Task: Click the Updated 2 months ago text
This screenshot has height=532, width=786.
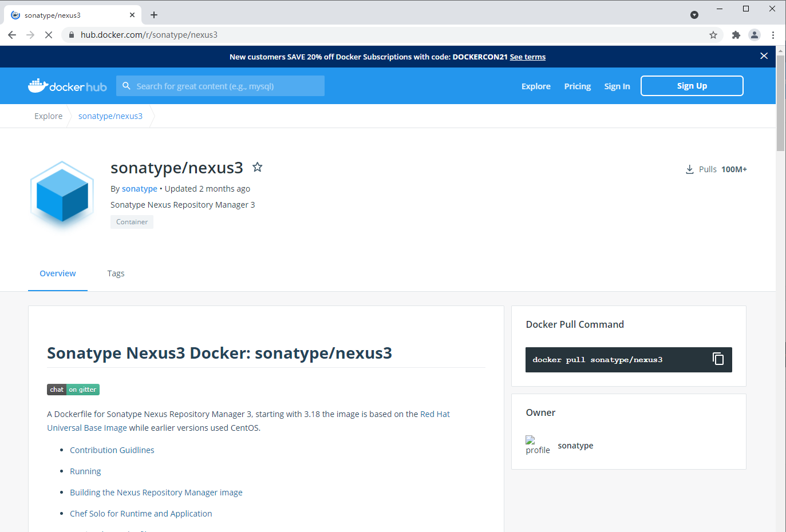Action: click(207, 189)
